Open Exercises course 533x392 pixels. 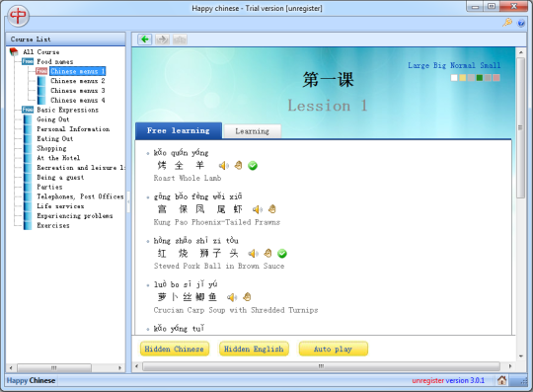coord(53,225)
